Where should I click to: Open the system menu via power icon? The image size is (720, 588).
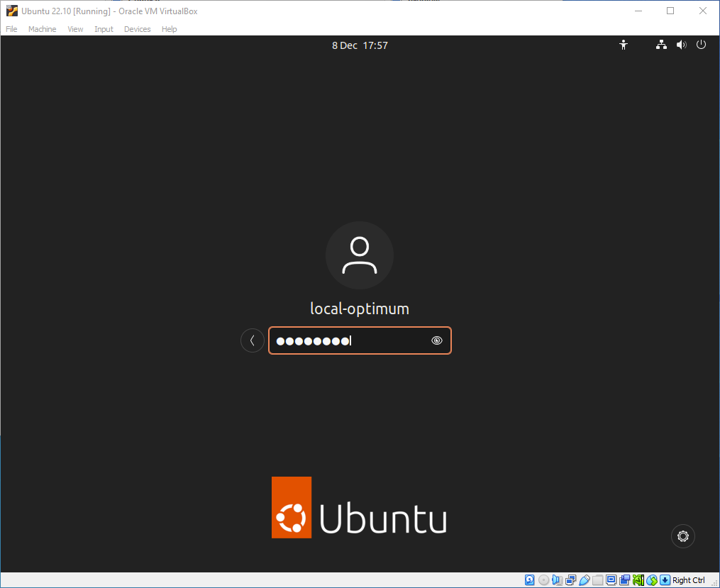coord(701,45)
